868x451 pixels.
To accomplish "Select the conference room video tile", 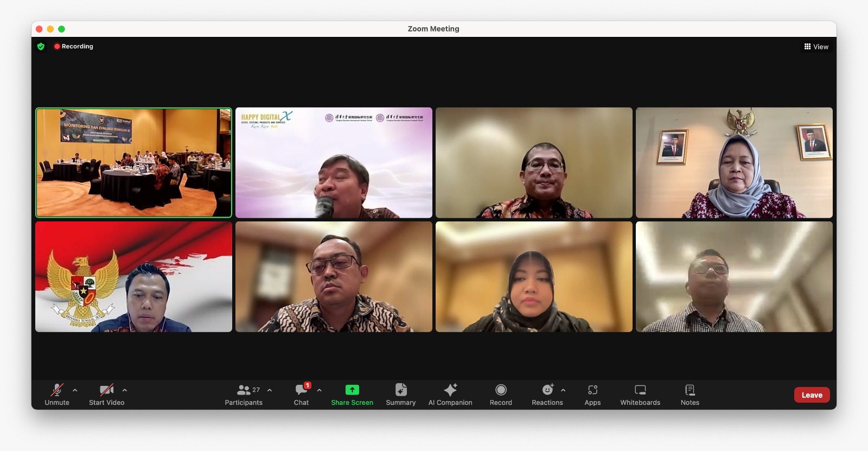I will (133, 163).
